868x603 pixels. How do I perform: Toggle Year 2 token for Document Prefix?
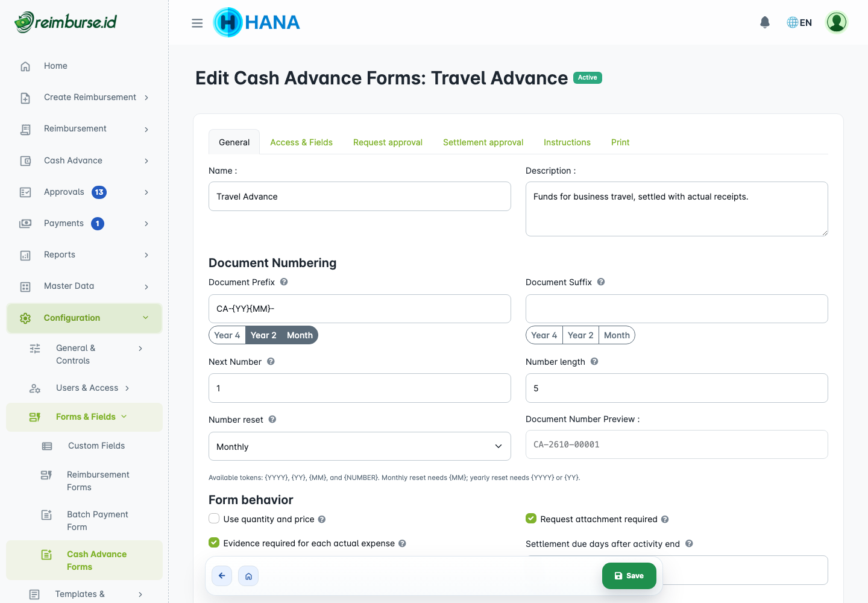coord(263,335)
